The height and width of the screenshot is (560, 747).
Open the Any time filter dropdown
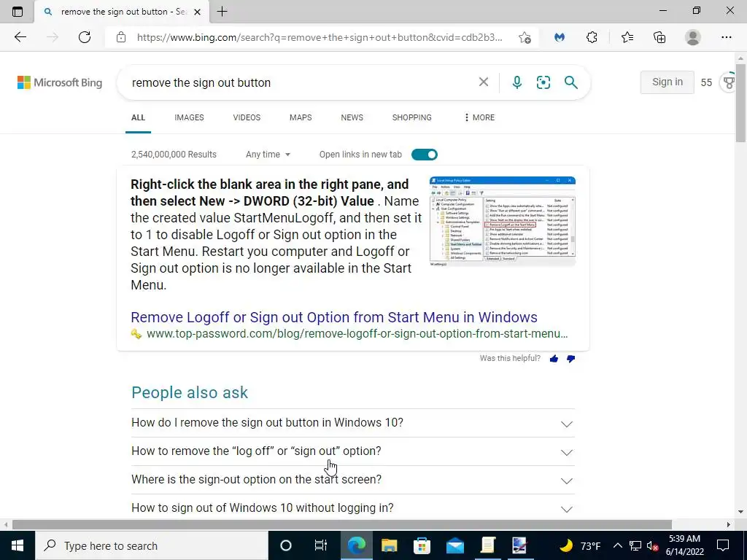click(268, 155)
